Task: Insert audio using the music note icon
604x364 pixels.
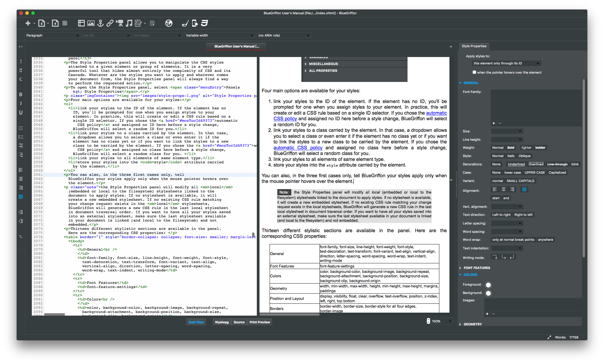Action: [129, 23]
